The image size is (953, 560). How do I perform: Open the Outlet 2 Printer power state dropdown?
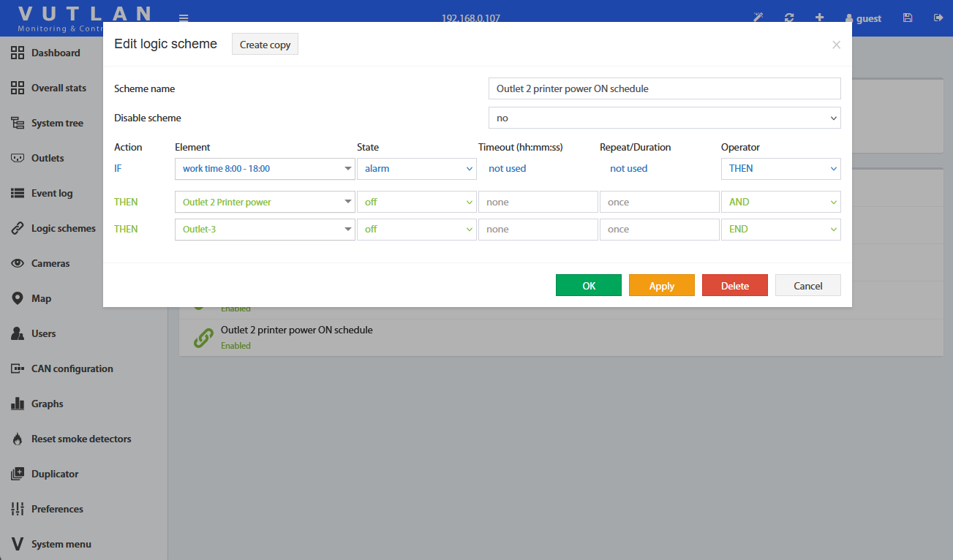tap(416, 203)
